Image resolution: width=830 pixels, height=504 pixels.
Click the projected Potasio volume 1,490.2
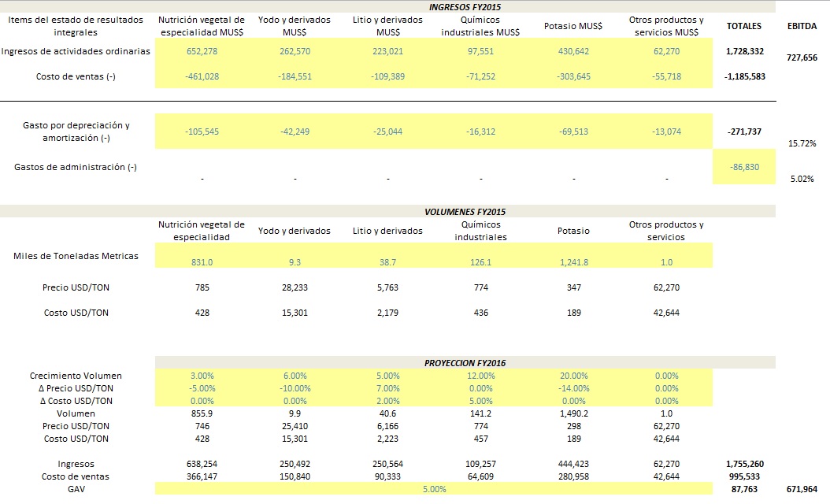[573, 413]
